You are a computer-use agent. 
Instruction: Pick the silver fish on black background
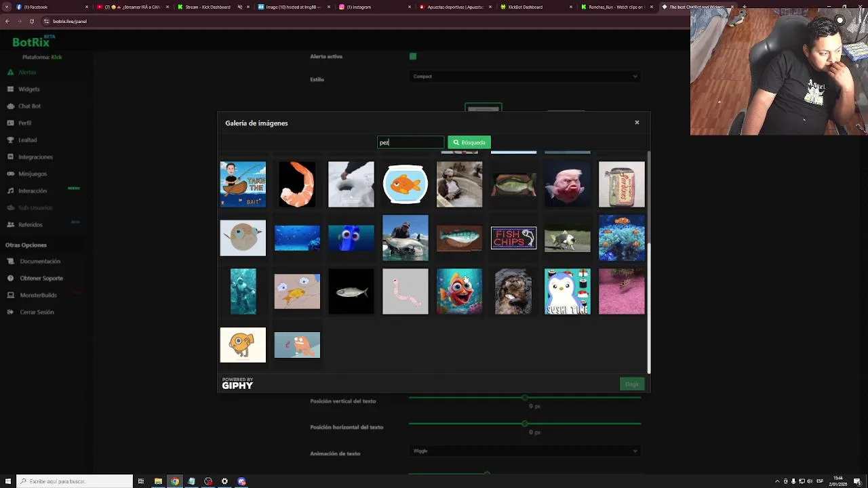coord(351,291)
